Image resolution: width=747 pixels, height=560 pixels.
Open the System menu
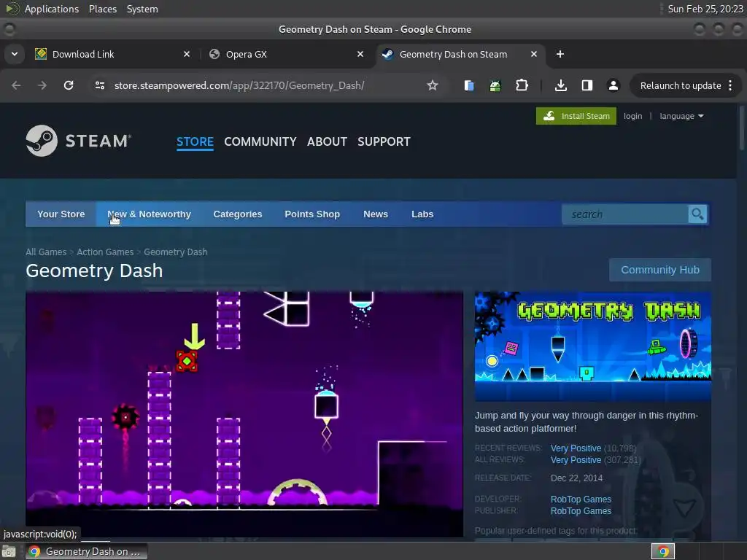coord(142,9)
